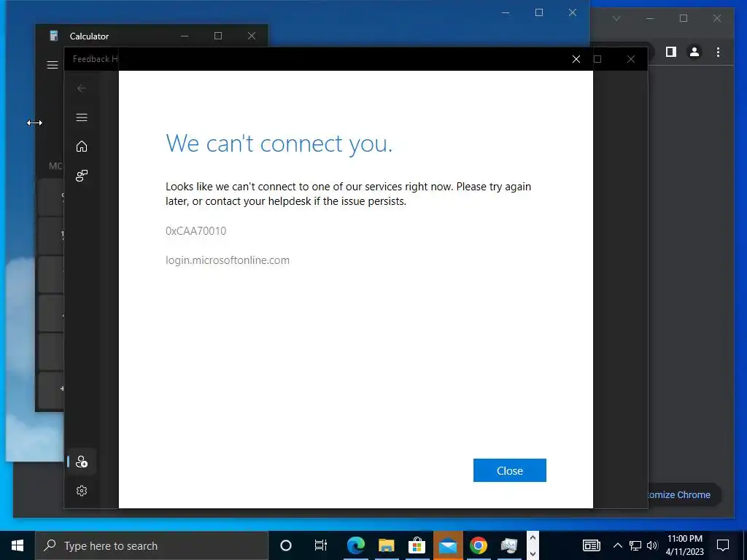Click the taskbar overflow down arrow
Viewport: 747px width, 560px height.
(x=533, y=553)
